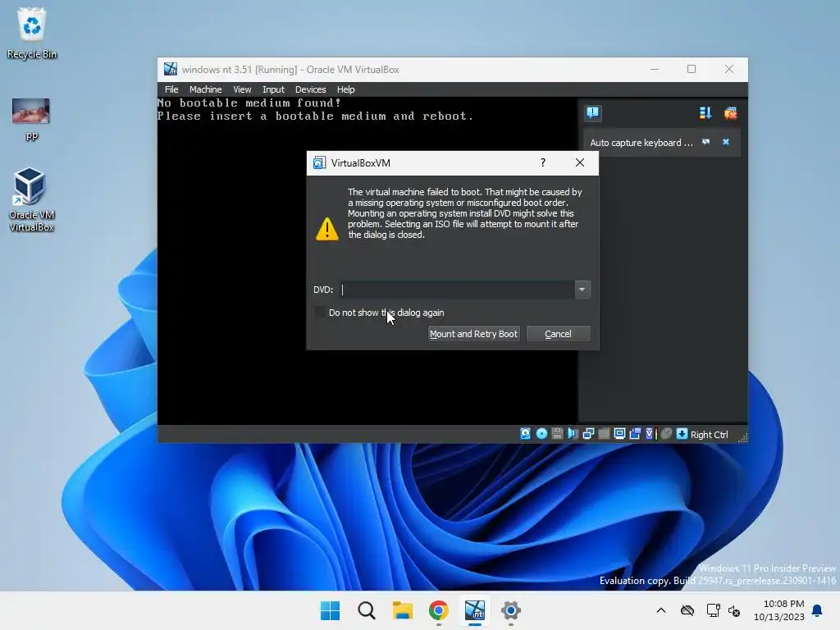Click the audio status indicator icon

[573, 434]
